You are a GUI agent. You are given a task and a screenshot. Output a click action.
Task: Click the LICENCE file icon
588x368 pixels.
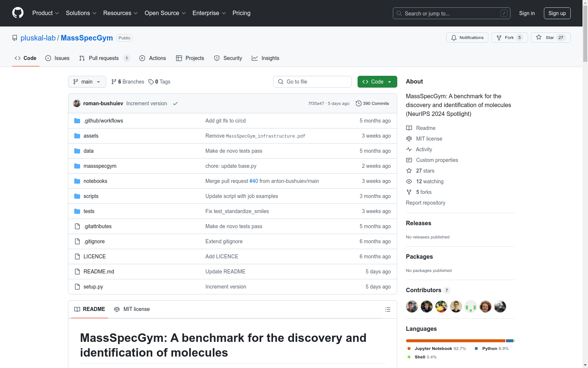[77, 256]
